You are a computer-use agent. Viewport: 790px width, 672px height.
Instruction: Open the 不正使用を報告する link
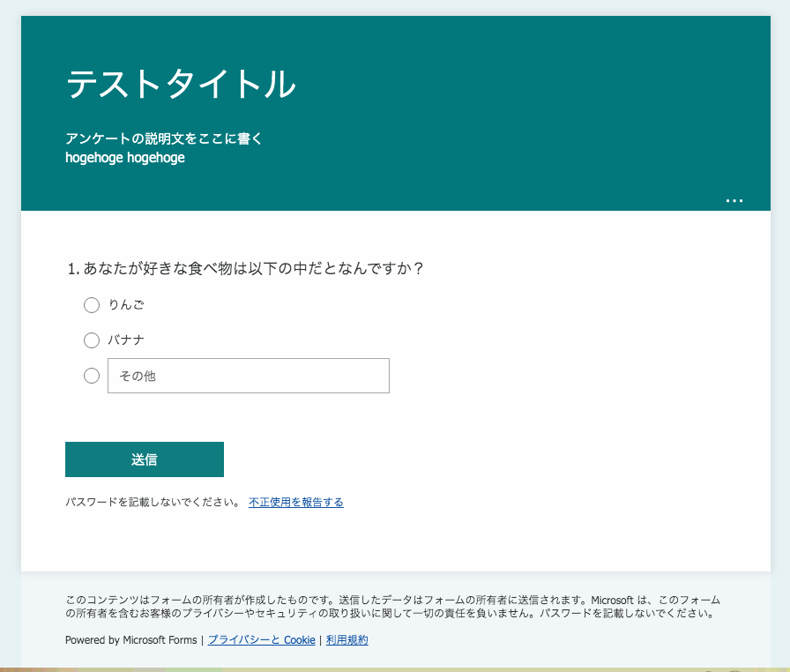click(296, 502)
